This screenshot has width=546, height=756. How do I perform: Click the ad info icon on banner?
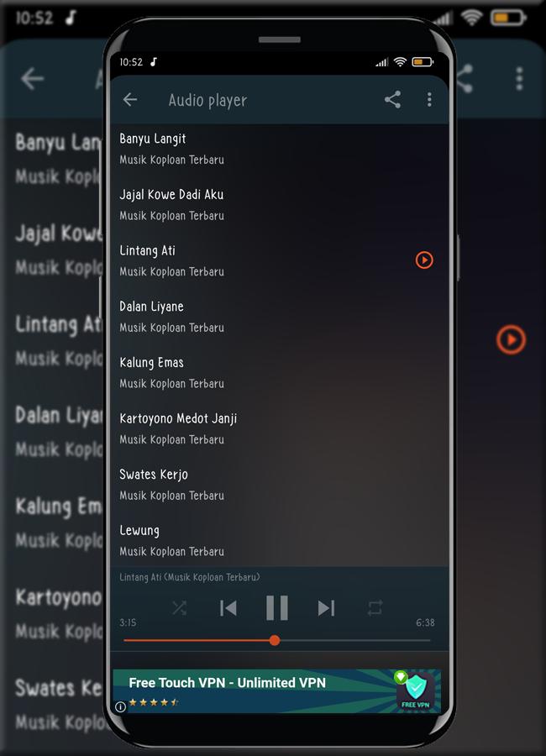click(x=121, y=706)
